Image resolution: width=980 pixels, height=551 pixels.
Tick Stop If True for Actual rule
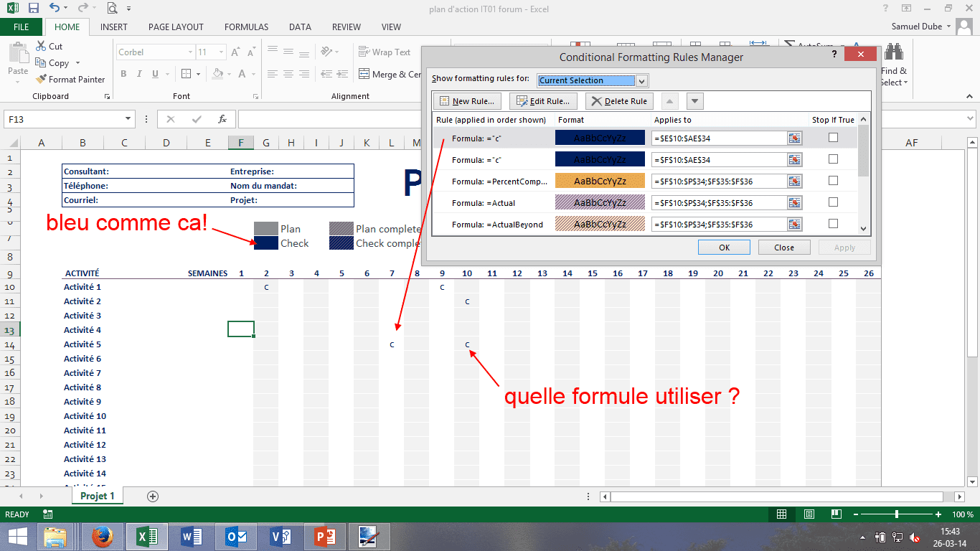[x=833, y=202]
